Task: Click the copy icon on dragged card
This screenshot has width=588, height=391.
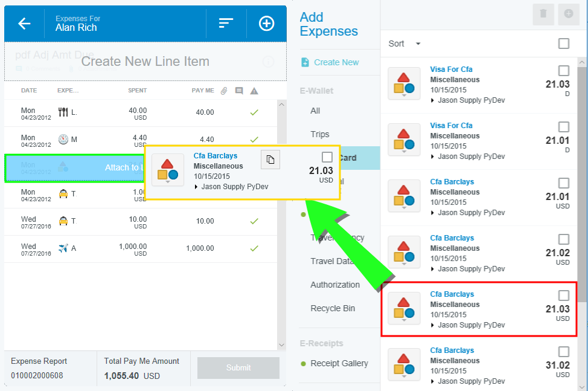Action: (x=270, y=160)
